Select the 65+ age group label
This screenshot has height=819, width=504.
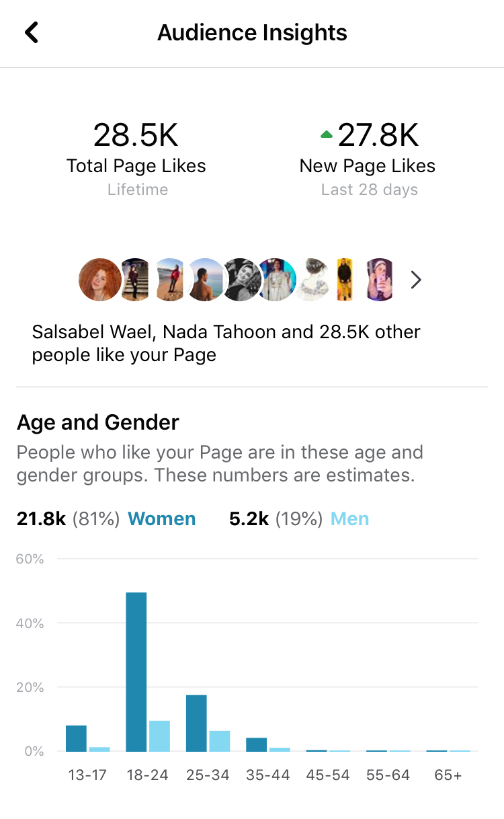(448, 775)
